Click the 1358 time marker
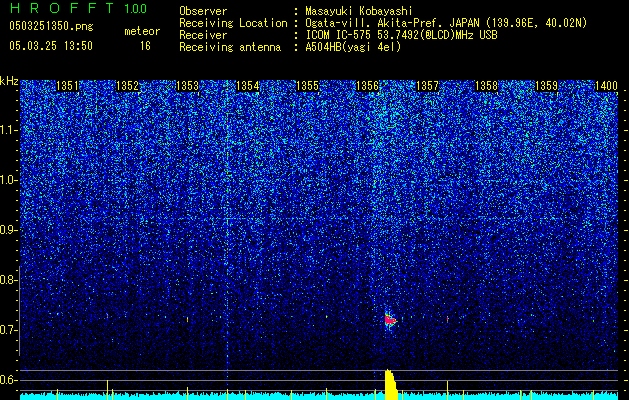 [487, 86]
